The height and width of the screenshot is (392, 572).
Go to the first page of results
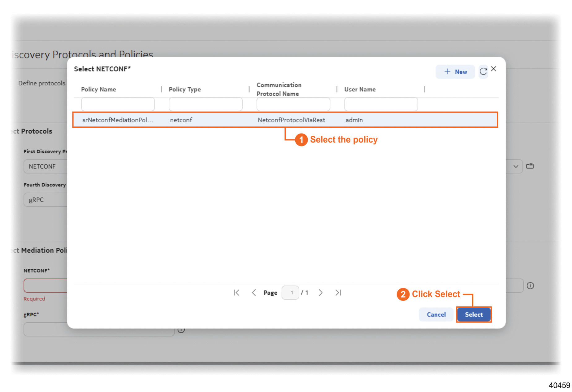click(x=236, y=293)
